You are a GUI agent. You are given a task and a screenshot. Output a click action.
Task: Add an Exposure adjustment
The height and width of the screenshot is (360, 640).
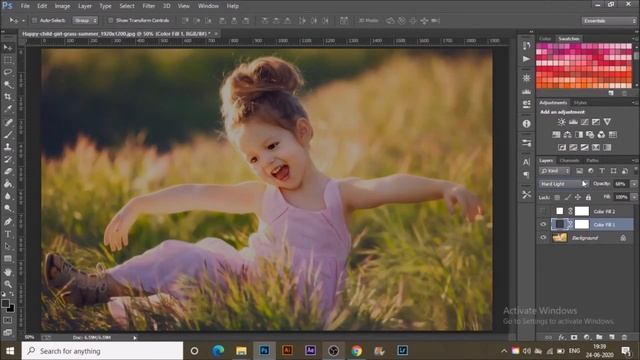click(x=596, y=122)
